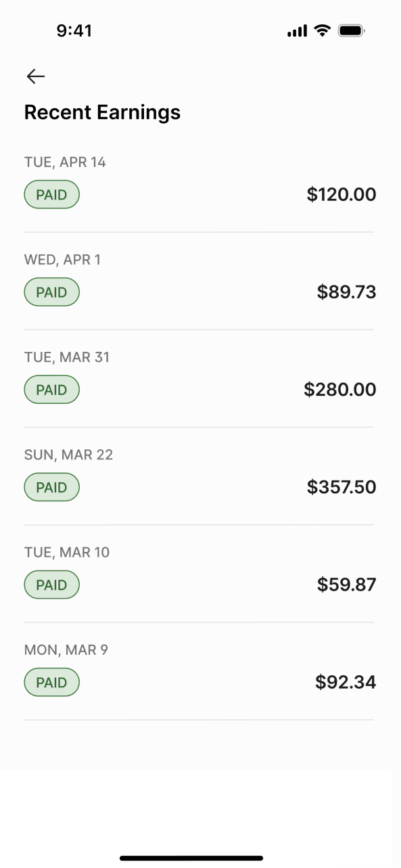
Task: Select the PAID badge for Mar 31
Action: click(x=51, y=389)
